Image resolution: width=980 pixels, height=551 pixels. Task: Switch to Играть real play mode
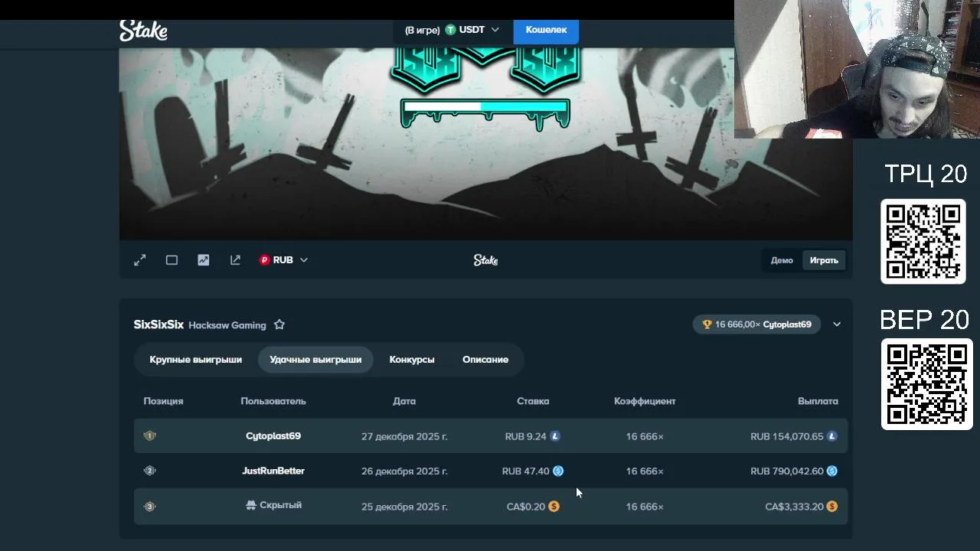824,260
